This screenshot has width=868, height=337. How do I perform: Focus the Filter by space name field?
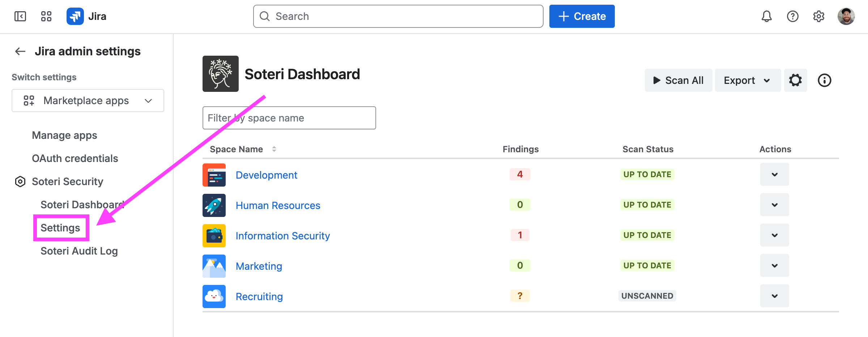point(289,118)
